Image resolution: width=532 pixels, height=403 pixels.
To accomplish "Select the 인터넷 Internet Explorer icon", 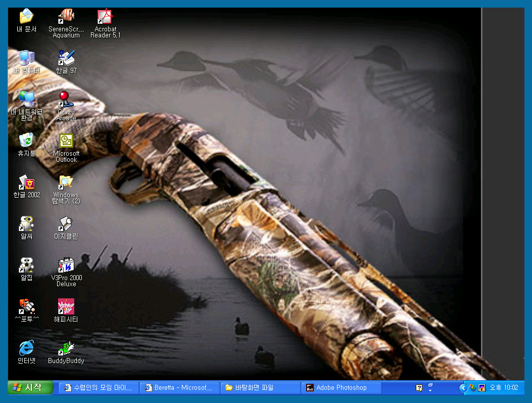I will tap(26, 348).
